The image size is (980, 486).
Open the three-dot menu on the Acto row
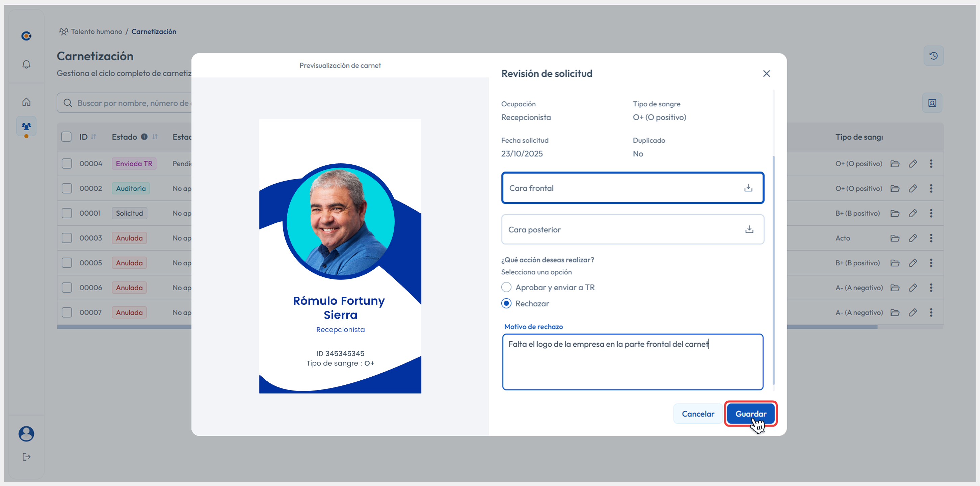pos(932,238)
